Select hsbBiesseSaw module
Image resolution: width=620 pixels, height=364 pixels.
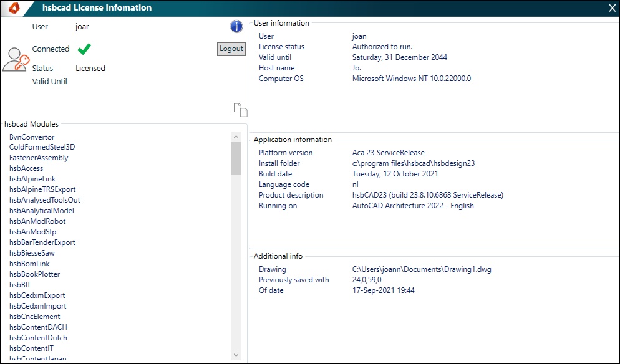pos(32,253)
